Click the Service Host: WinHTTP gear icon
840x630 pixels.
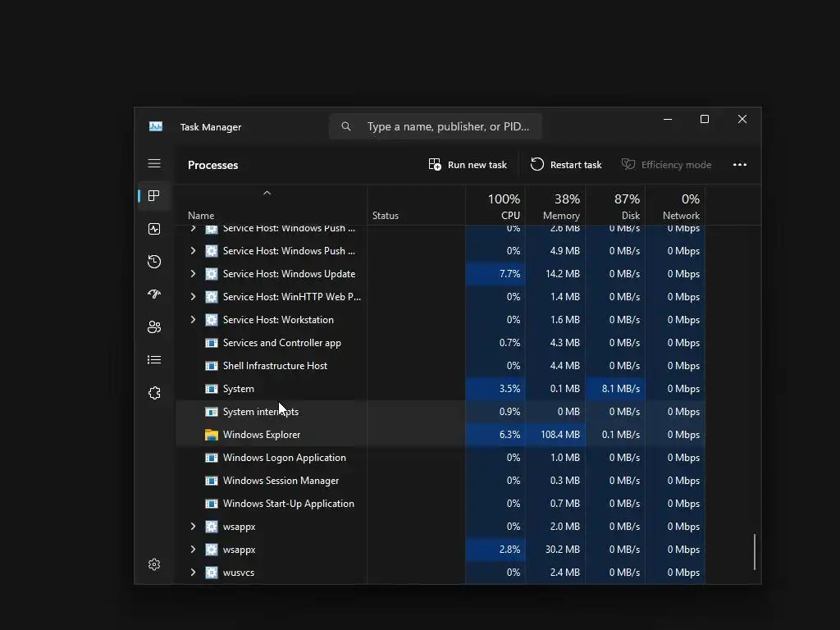pyautogui.click(x=212, y=297)
